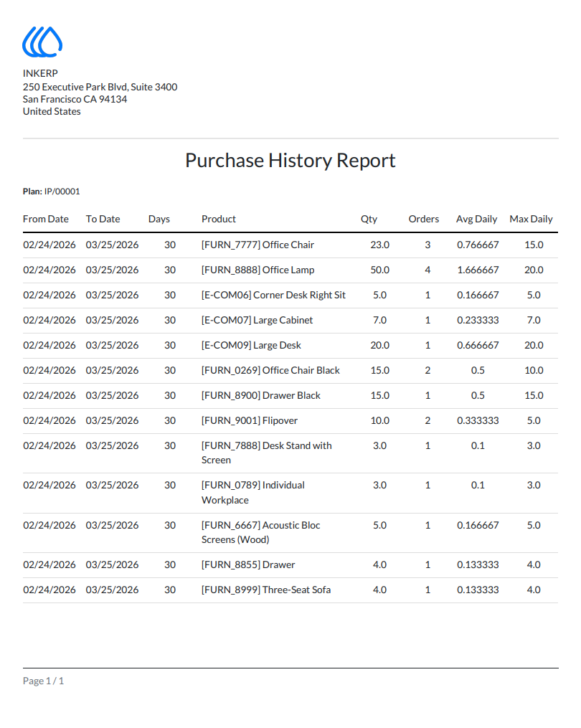Click the 0.233333 average daily value

tap(478, 320)
